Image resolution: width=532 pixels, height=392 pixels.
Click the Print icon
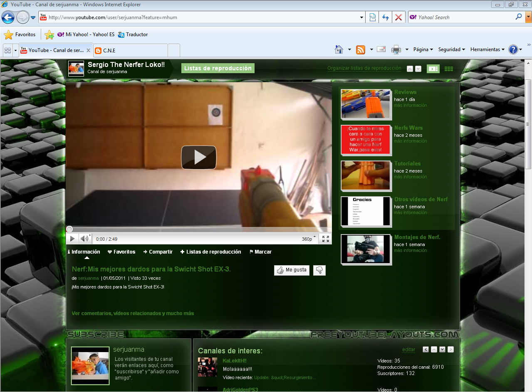[396, 50]
